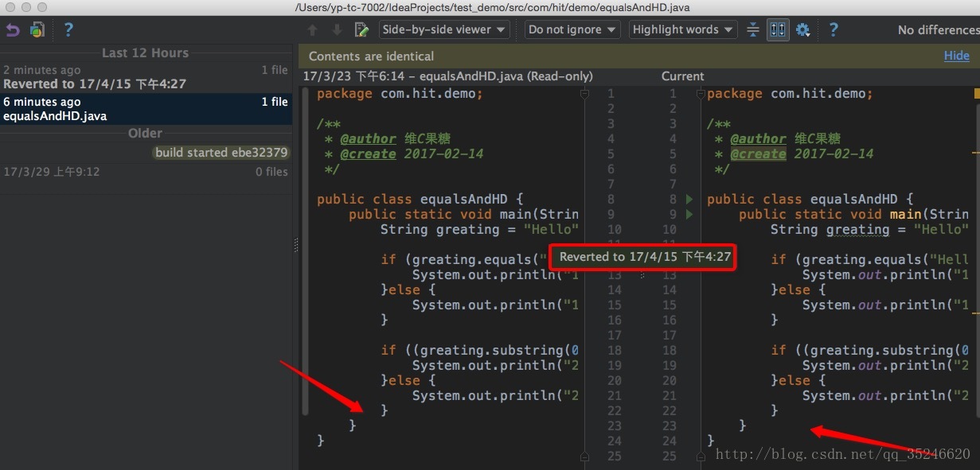
Task: Open diff settings gear icon
Action: pos(802,30)
